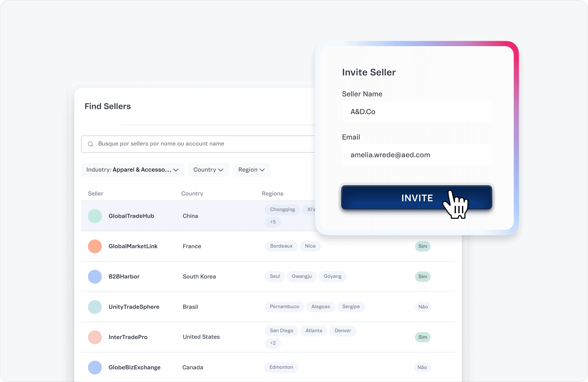Click the GlobalMarketLink avatar circle
Viewport: 588px width, 382px height.
(x=95, y=246)
